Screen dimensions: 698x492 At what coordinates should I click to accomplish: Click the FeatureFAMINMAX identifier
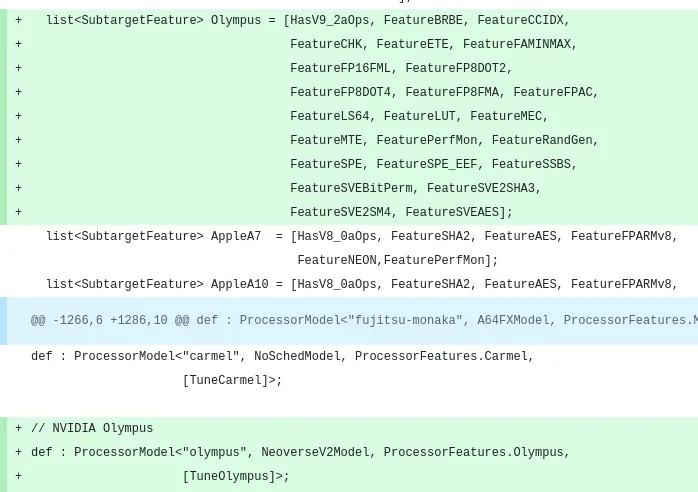(x=517, y=44)
